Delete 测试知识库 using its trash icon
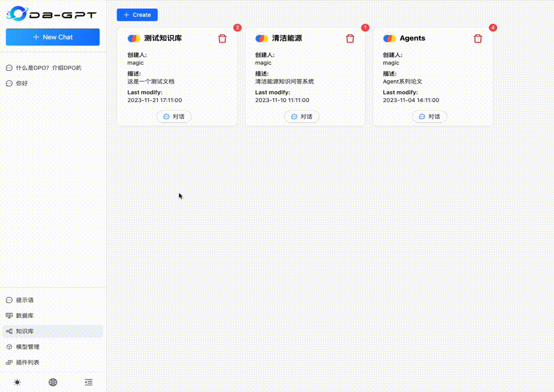The height and width of the screenshot is (392, 554). click(222, 38)
